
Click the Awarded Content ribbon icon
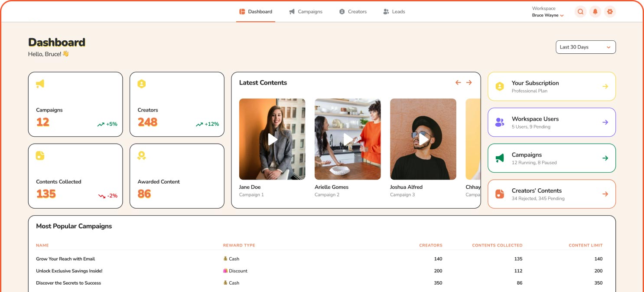coord(141,155)
